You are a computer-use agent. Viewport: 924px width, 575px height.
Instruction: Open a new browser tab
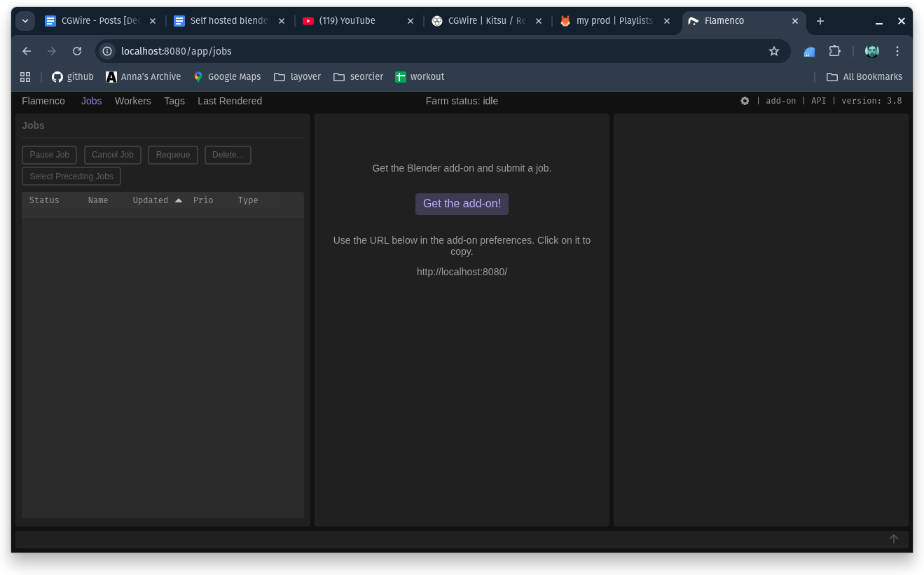tap(820, 21)
